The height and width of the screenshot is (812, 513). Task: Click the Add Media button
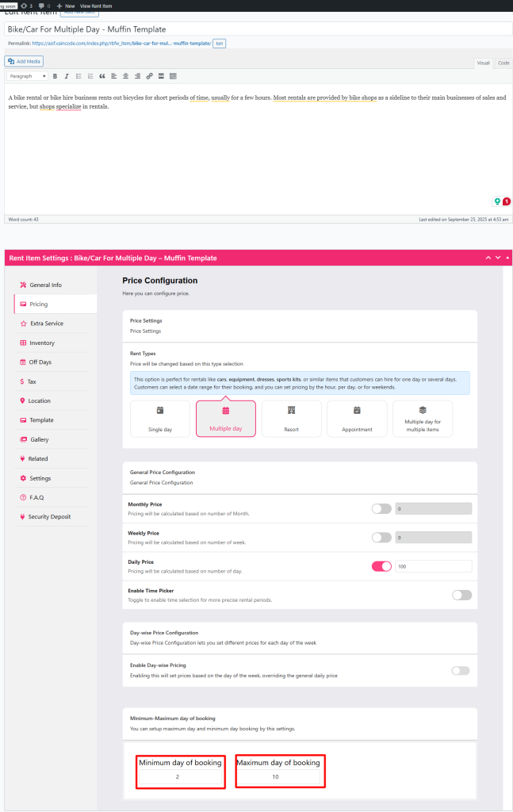pos(25,61)
